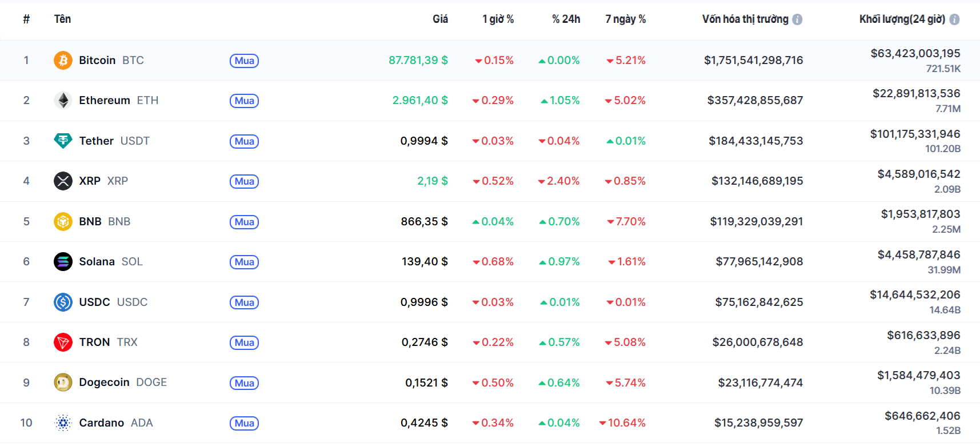
Task: Click the Mua button for USDC
Action: [245, 302]
